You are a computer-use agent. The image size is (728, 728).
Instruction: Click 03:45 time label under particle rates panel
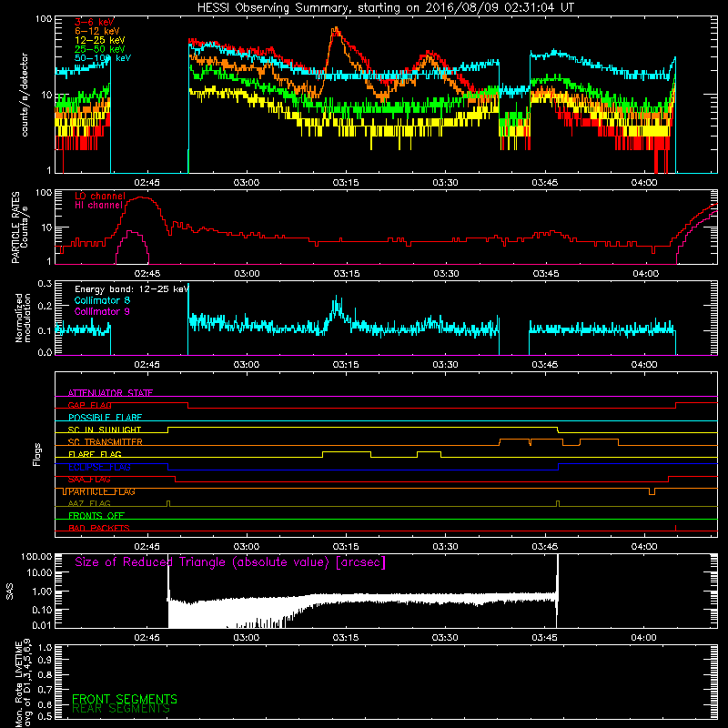coord(545,274)
